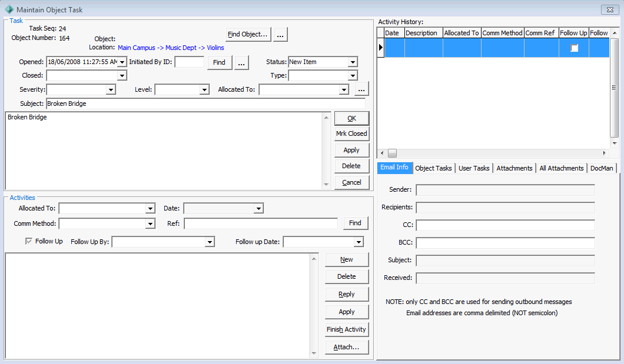
Task: Open the Comm Method dropdown
Action: pos(150,224)
